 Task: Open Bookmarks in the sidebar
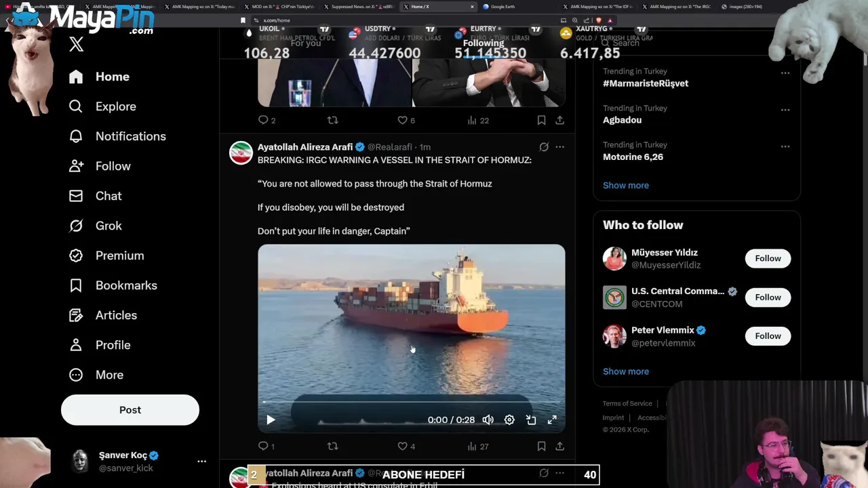coord(113,285)
